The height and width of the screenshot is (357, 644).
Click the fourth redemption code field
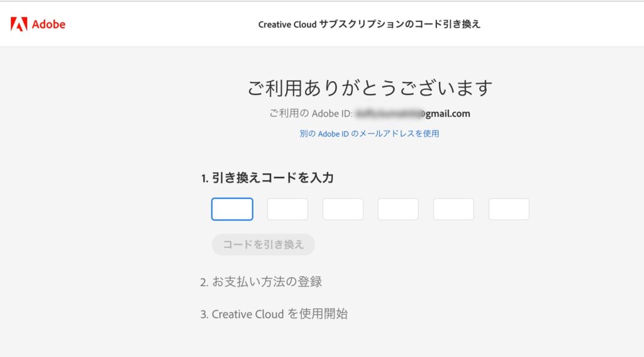click(x=398, y=209)
